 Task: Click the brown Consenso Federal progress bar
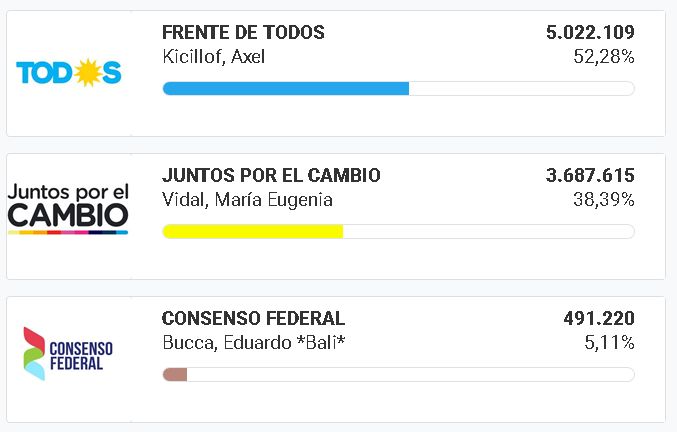[x=175, y=375]
